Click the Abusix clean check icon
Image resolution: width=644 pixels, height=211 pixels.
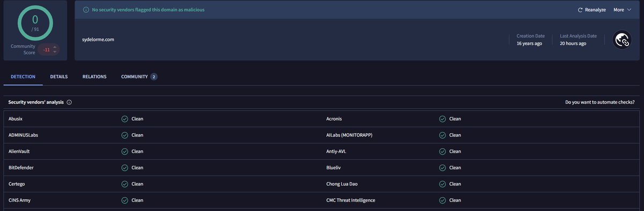pos(125,119)
